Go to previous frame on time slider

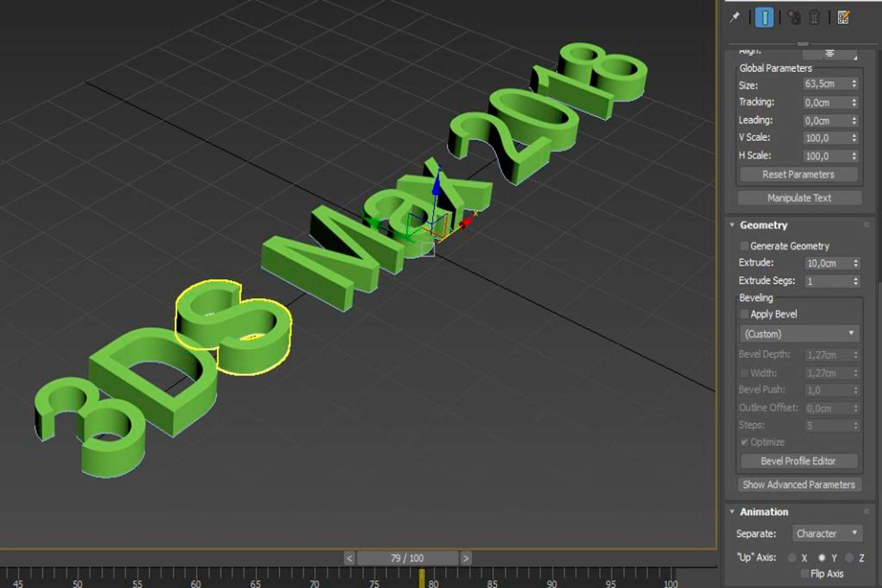[350, 558]
